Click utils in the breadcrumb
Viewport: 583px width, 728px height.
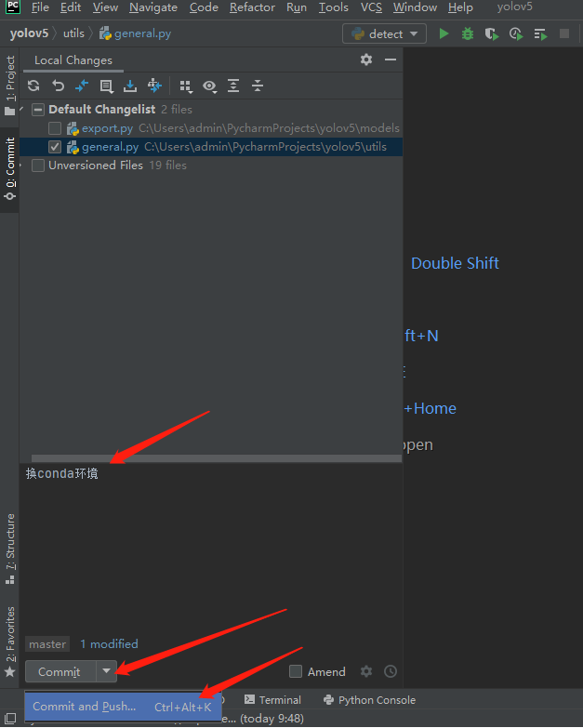[73, 33]
